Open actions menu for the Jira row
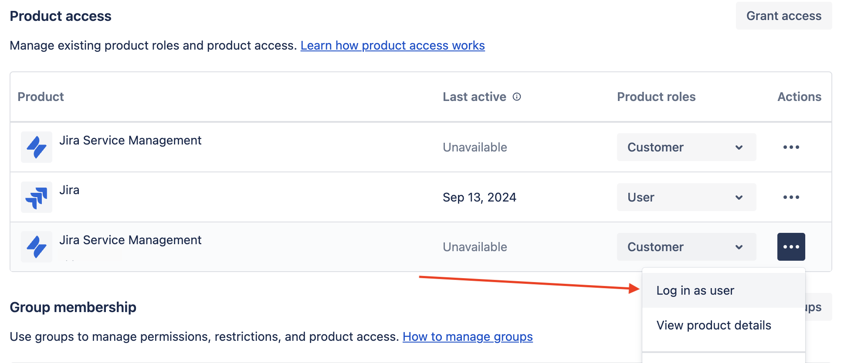868x363 pixels. 791,197
